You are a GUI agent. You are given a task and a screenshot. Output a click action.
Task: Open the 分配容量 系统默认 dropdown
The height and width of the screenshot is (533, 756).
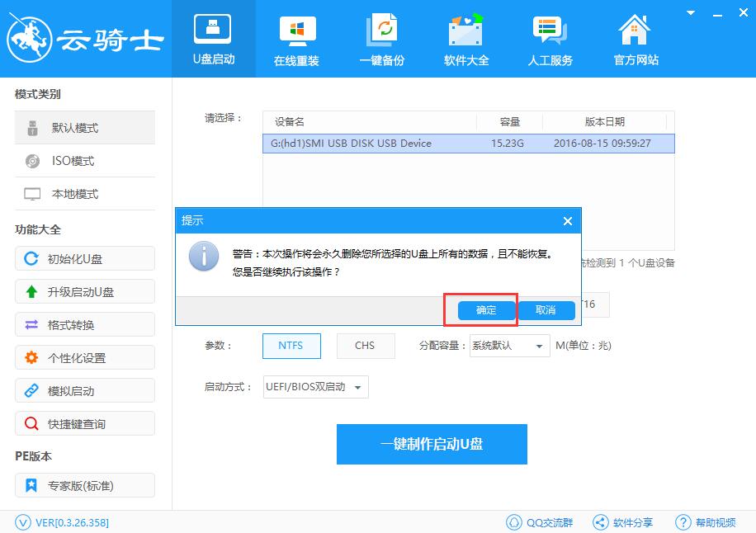coord(509,346)
